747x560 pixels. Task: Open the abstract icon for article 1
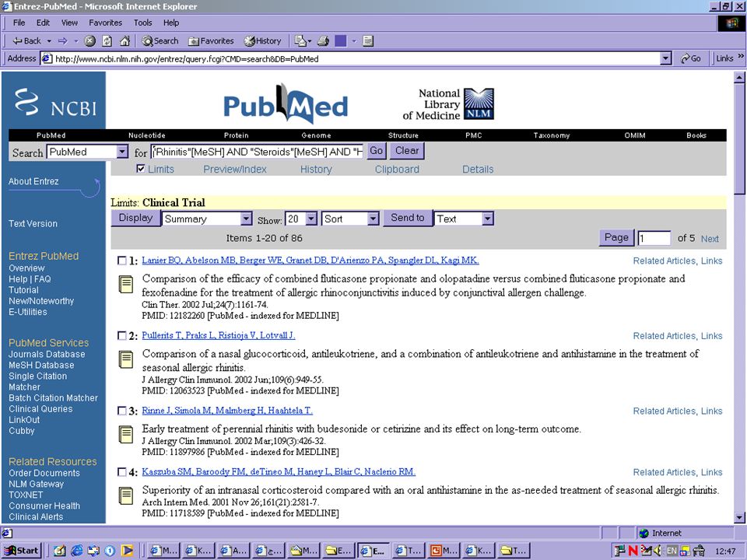[126, 284]
